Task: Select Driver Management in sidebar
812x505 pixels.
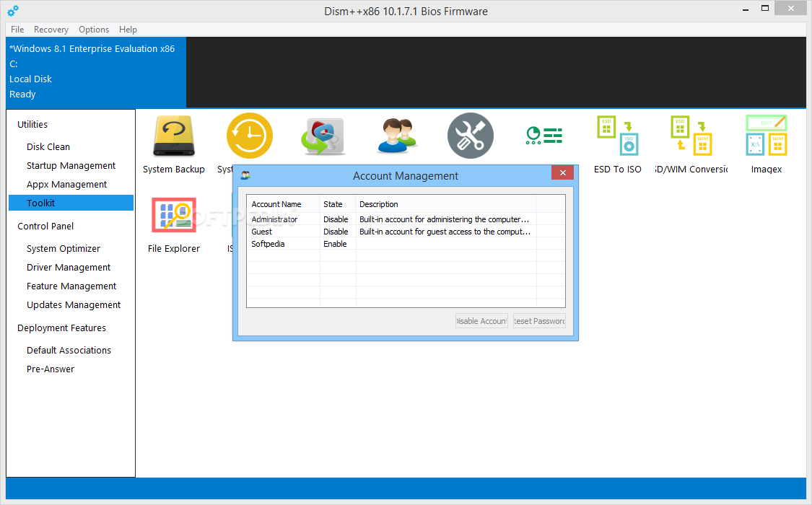Action: (69, 268)
